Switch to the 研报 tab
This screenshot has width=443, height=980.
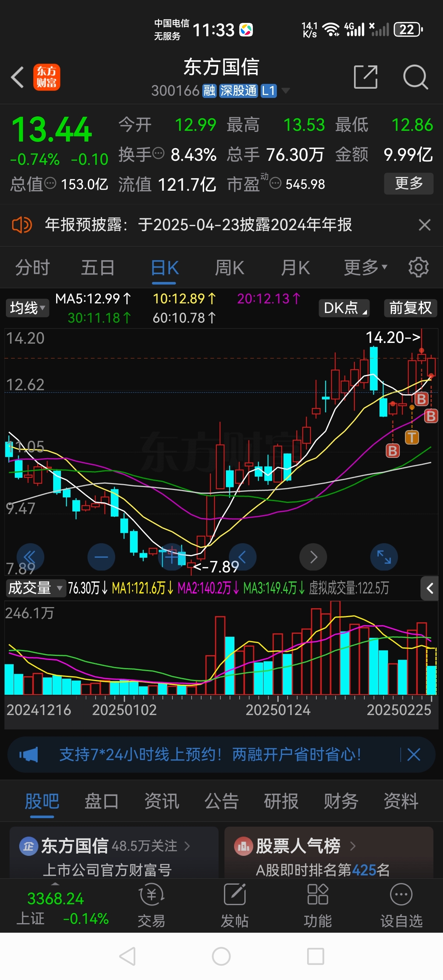pyautogui.click(x=281, y=801)
